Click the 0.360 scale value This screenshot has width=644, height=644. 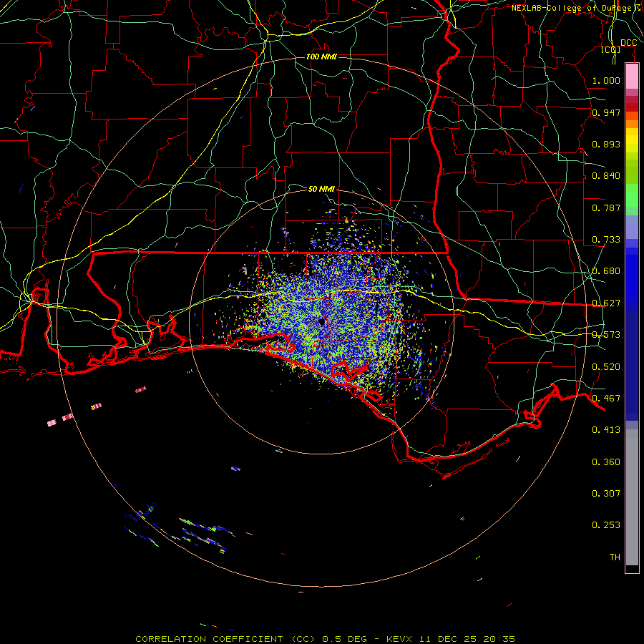click(x=606, y=462)
